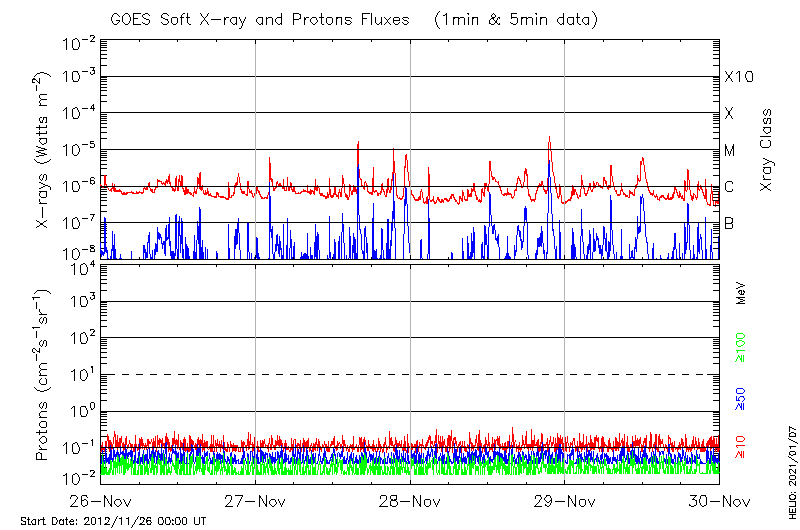Click the 'M' X-ray class label

click(730, 151)
